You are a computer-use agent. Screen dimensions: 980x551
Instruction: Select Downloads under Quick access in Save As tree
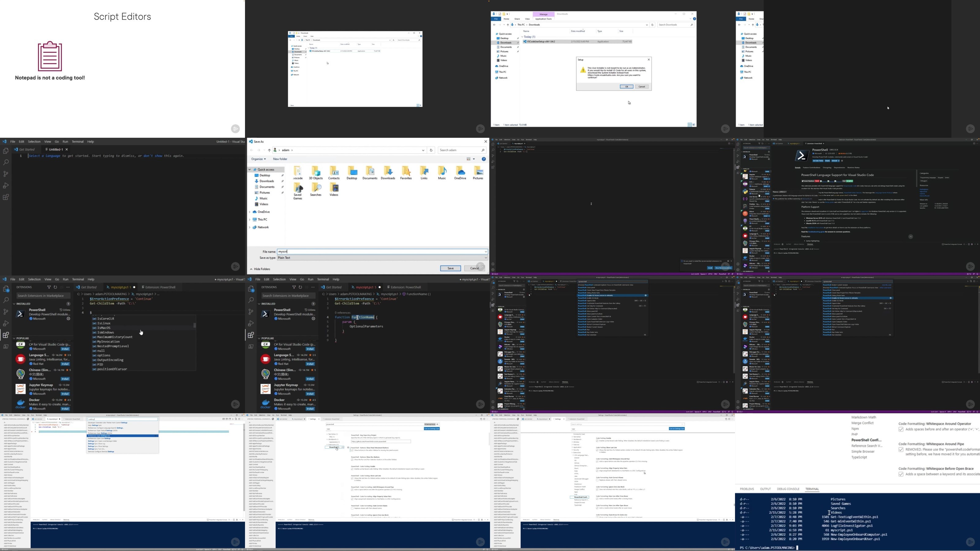(x=267, y=182)
